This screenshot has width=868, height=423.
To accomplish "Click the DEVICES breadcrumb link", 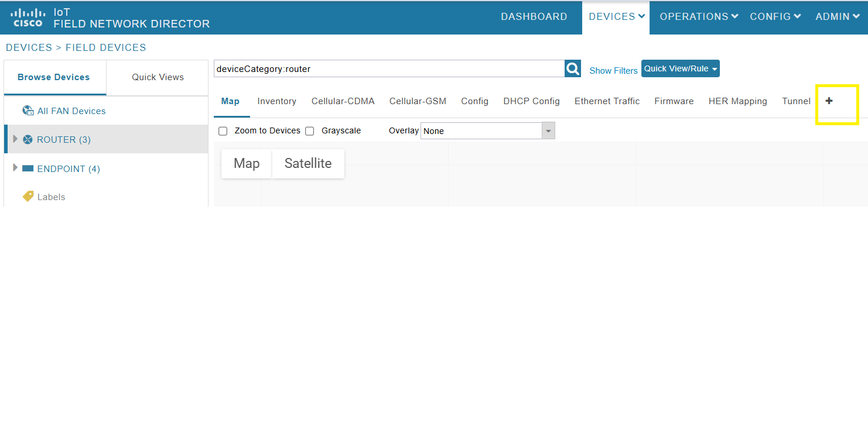I will point(29,47).
